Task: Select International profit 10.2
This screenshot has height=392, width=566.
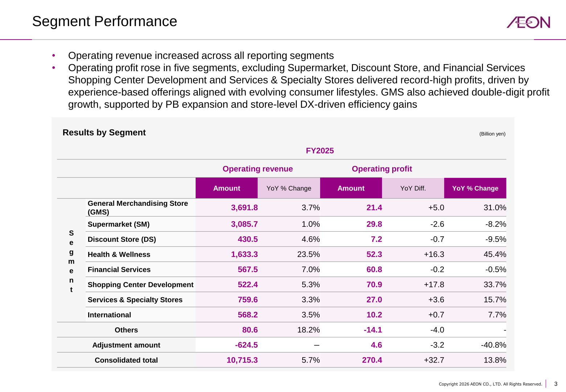Action: (374, 315)
